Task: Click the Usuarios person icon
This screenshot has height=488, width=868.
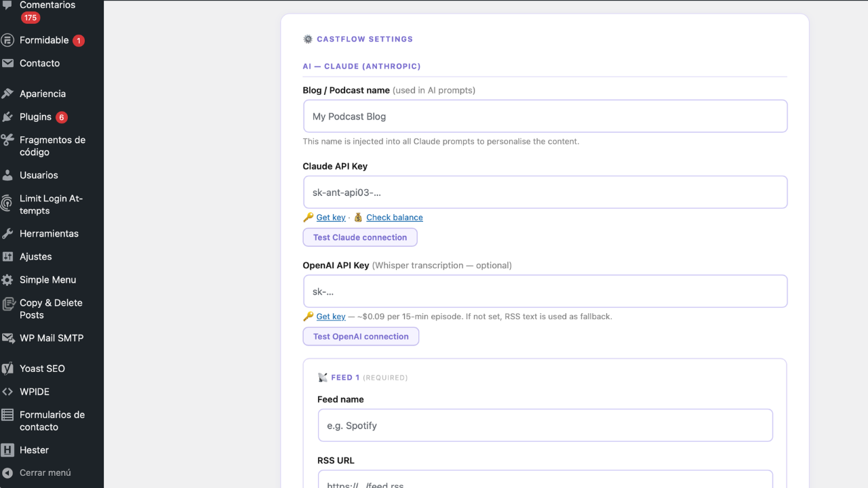Action: pyautogui.click(x=7, y=175)
